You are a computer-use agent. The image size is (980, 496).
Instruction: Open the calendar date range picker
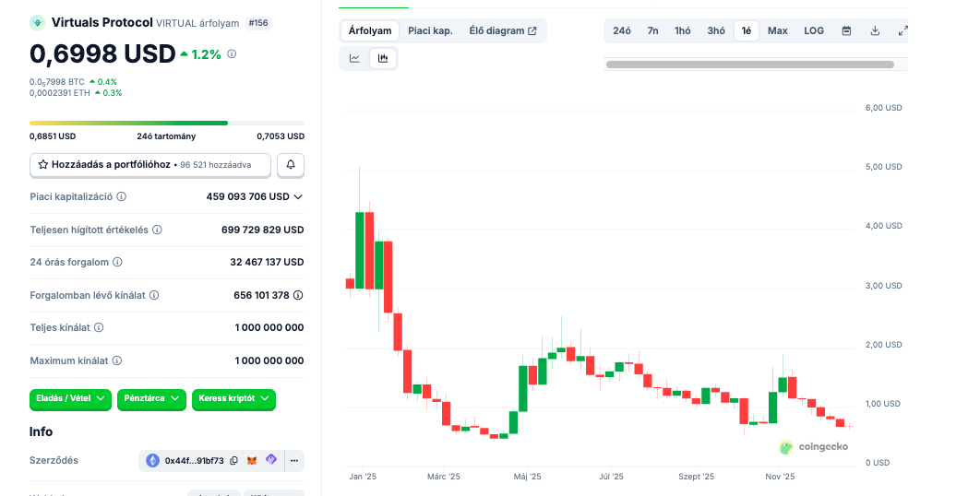(x=846, y=30)
